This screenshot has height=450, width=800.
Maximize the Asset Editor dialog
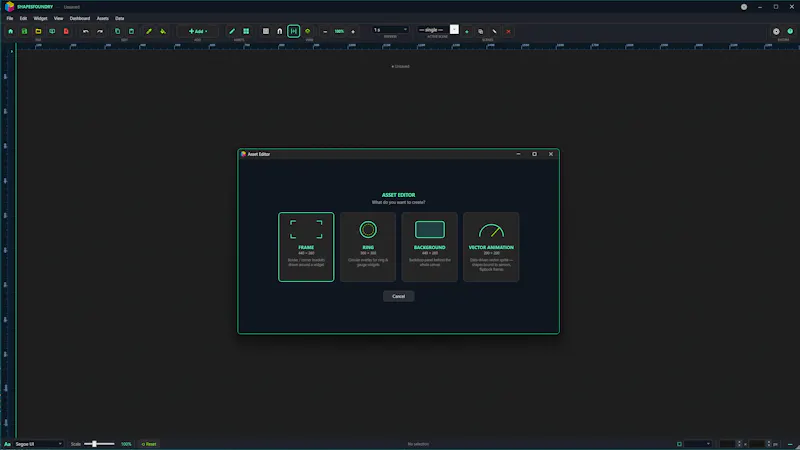[x=534, y=154]
